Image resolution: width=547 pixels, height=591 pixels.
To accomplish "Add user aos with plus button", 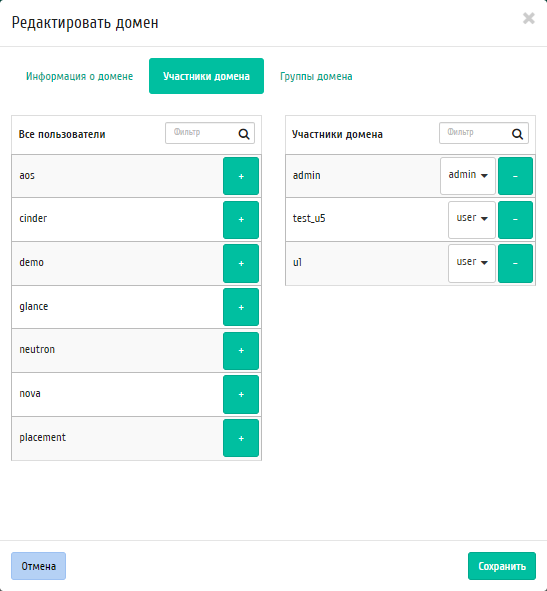I will pyautogui.click(x=241, y=176).
